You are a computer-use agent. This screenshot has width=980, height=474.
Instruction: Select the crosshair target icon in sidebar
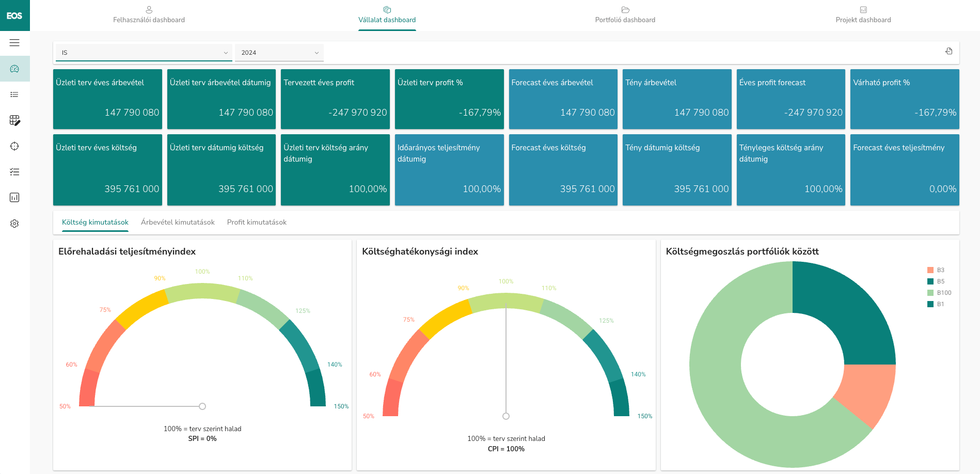point(14,146)
